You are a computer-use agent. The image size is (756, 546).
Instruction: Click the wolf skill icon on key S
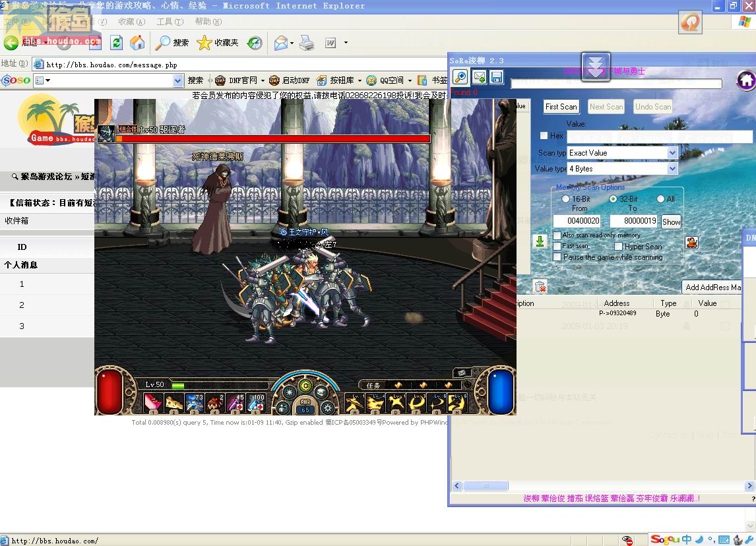pos(375,403)
